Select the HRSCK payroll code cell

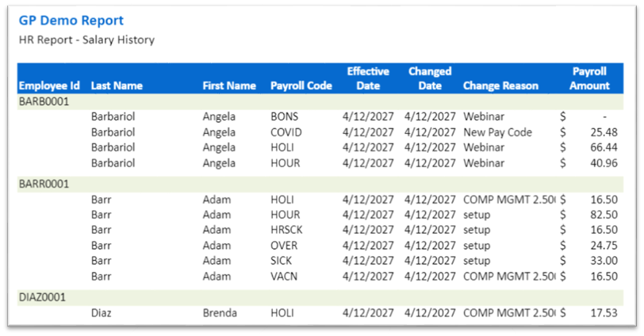[x=286, y=230]
